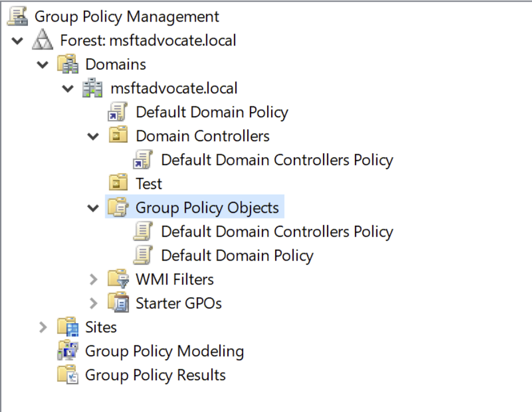Select the msftadvocate.local domain label
Viewport: 532px width, 412px height.
point(174,88)
